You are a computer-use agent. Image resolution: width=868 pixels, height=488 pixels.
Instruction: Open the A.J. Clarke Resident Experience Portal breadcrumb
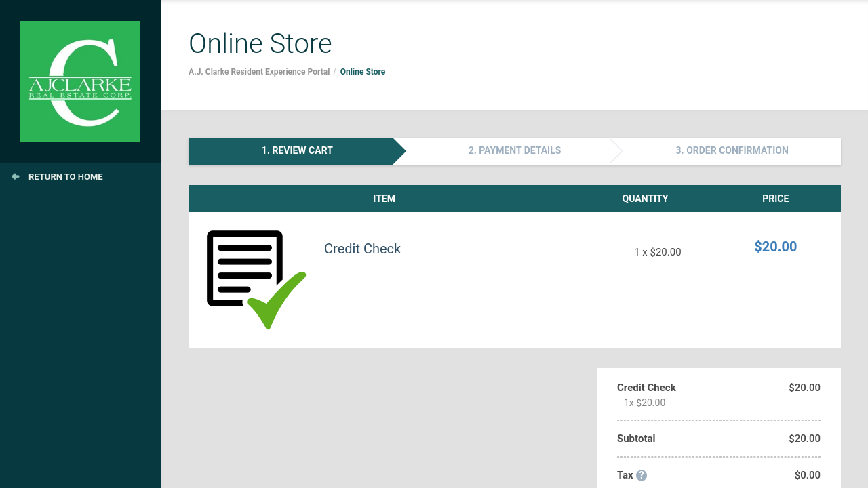coord(259,72)
